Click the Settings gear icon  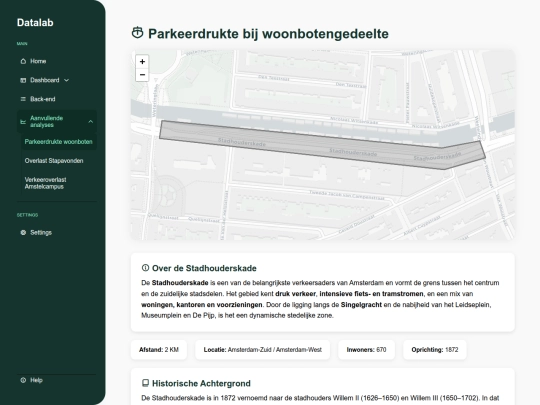click(23, 233)
